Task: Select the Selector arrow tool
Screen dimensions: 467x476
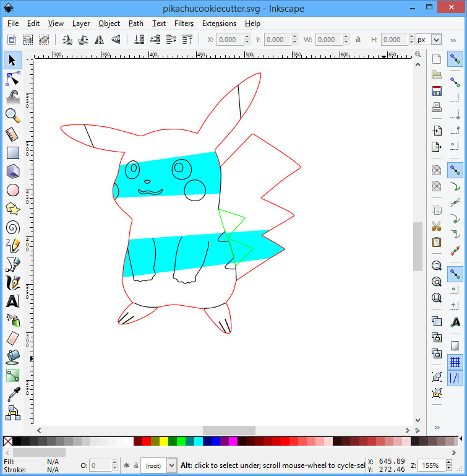Action: [x=13, y=60]
